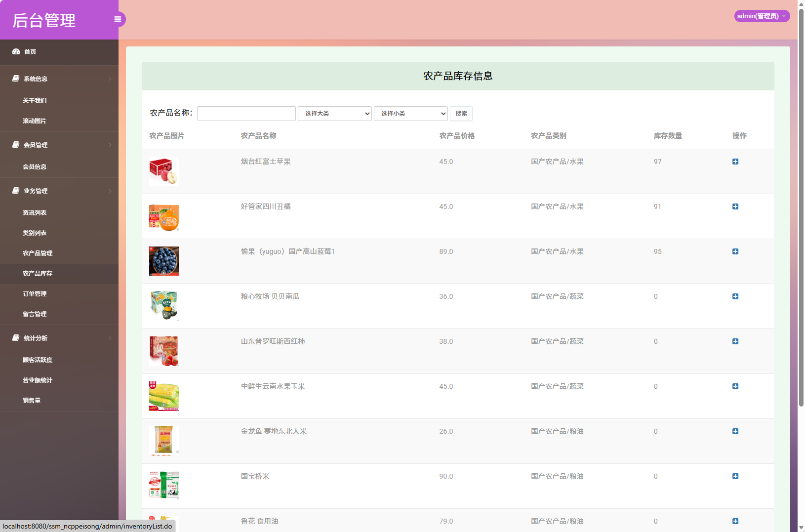Add stock via plus icon for 烟台红富士苹果
Screen dimensions: 805x532
[x=735, y=162]
